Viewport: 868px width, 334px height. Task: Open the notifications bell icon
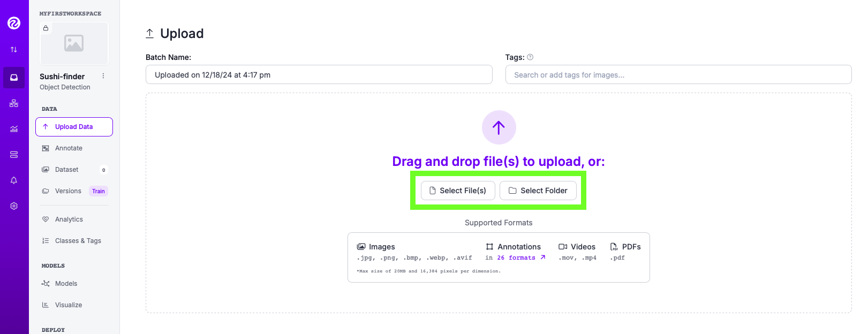[x=14, y=180]
